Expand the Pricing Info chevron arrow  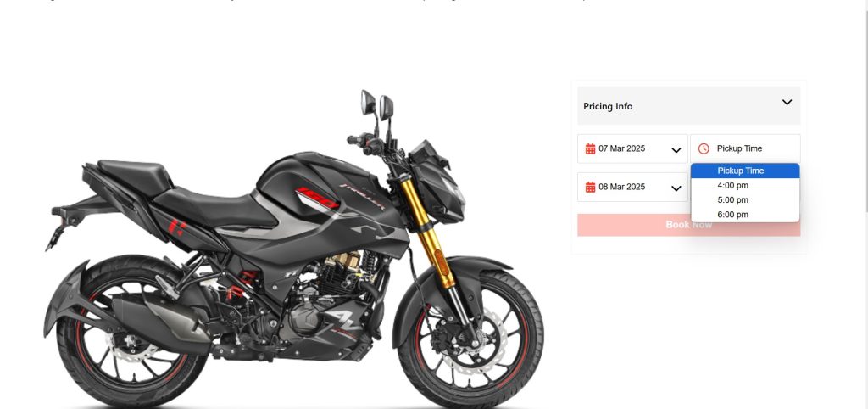[x=787, y=103]
